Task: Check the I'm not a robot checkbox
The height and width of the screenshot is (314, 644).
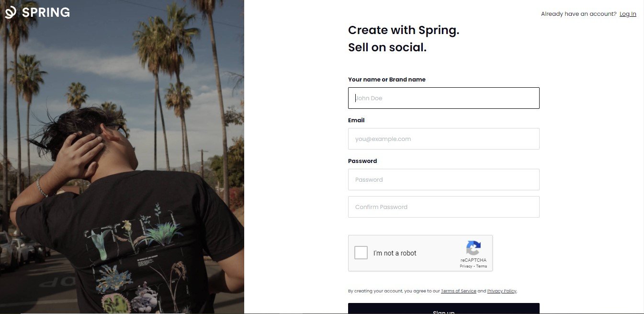Action: coord(361,253)
